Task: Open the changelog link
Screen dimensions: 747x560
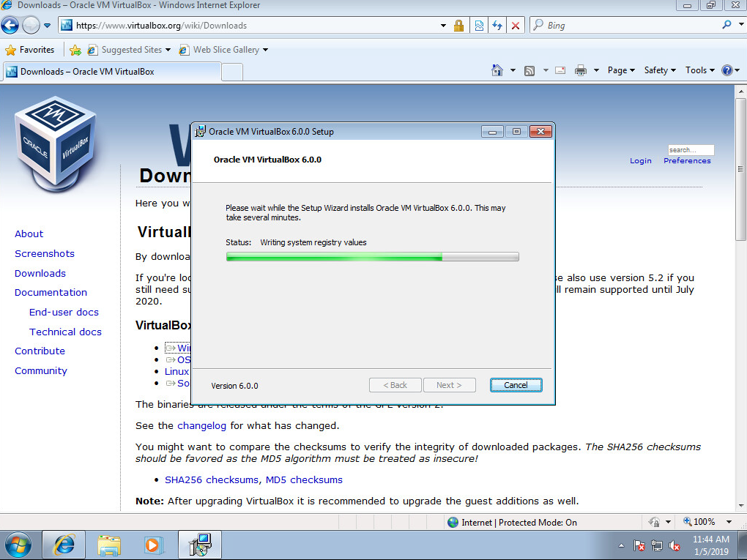Action: tap(201, 426)
